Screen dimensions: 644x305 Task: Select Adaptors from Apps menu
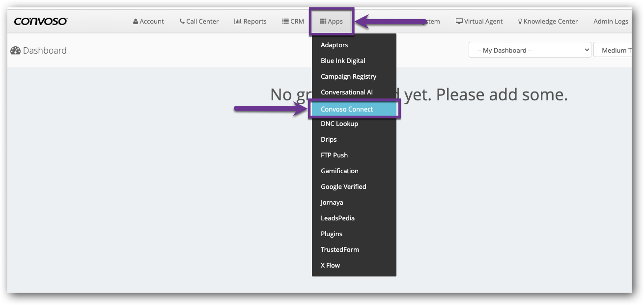click(334, 45)
